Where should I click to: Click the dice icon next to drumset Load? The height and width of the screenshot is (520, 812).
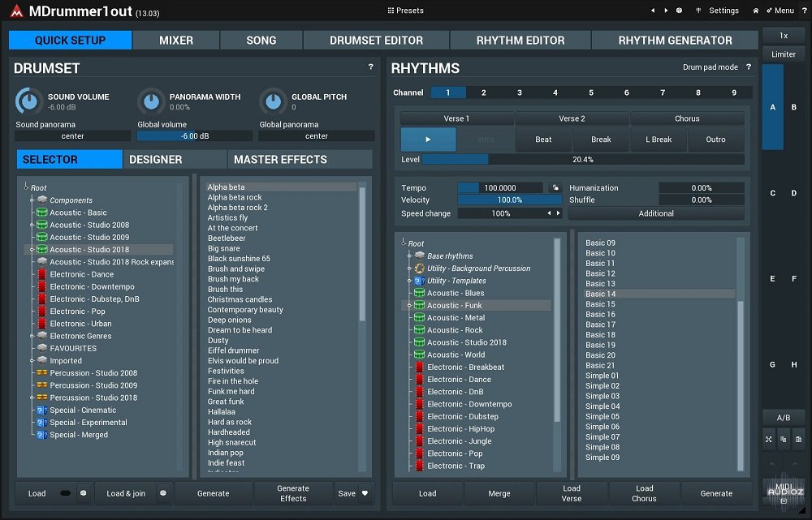(84, 493)
